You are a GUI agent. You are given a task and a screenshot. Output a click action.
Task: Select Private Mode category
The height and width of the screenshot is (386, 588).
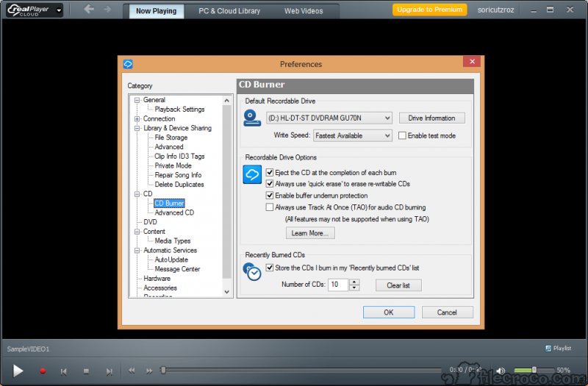[x=173, y=165]
